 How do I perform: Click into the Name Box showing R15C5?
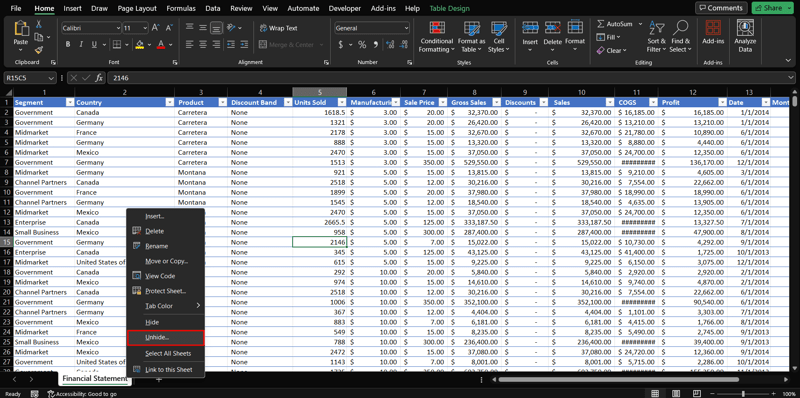coord(27,78)
